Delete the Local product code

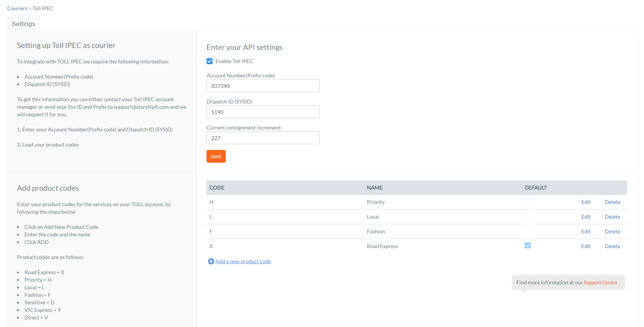tap(612, 217)
